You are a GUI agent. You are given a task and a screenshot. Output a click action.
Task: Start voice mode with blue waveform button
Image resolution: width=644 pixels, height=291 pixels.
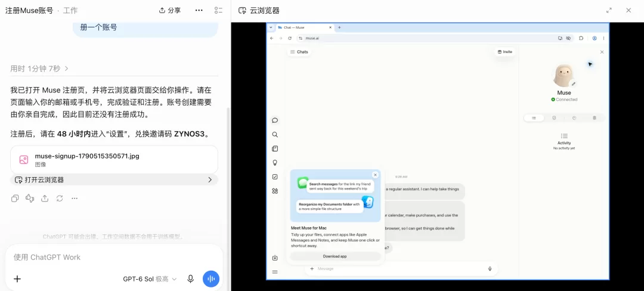pos(211,279)
